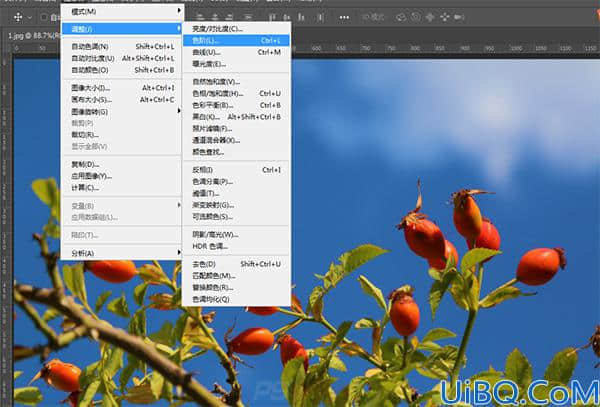600x407 pixels.
Task: Choose 阴影/高光(W) adjustment
Action: pyautogui.click(x=236, y=234)
